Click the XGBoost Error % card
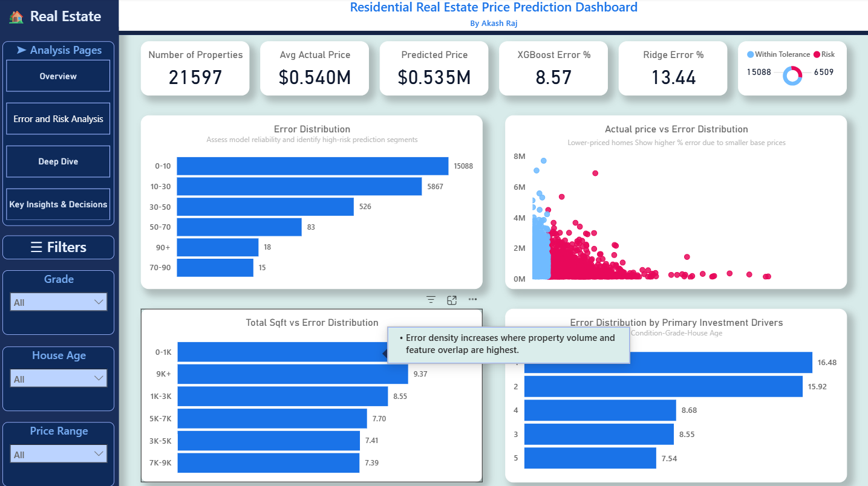The width and height of the screenshot is (868, 486). pos(553,68)
